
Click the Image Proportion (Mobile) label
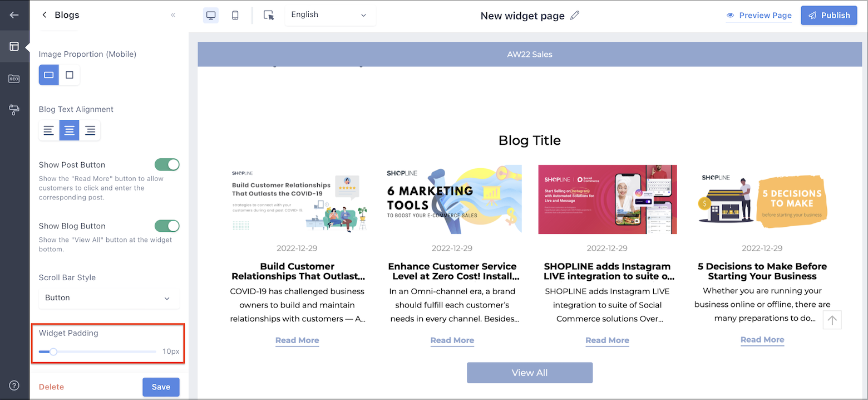pos(87,54)
